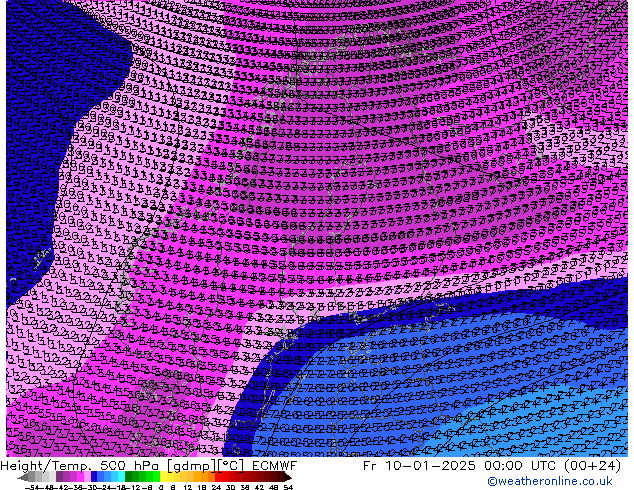Choose the magenta segment of the temperature legend
This screenshot has height=490, width=634.
[x=75, y=477]
